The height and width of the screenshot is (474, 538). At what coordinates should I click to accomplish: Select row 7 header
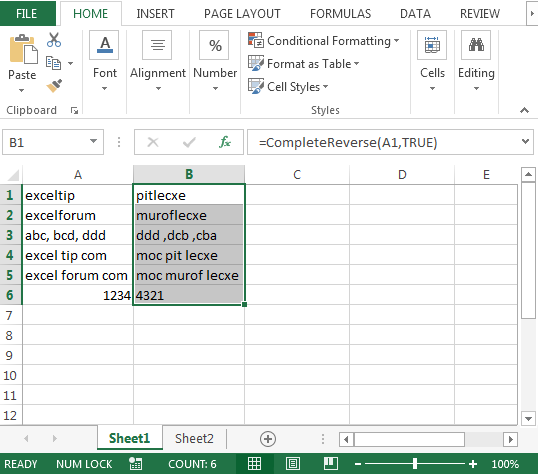tap(10, 315)
